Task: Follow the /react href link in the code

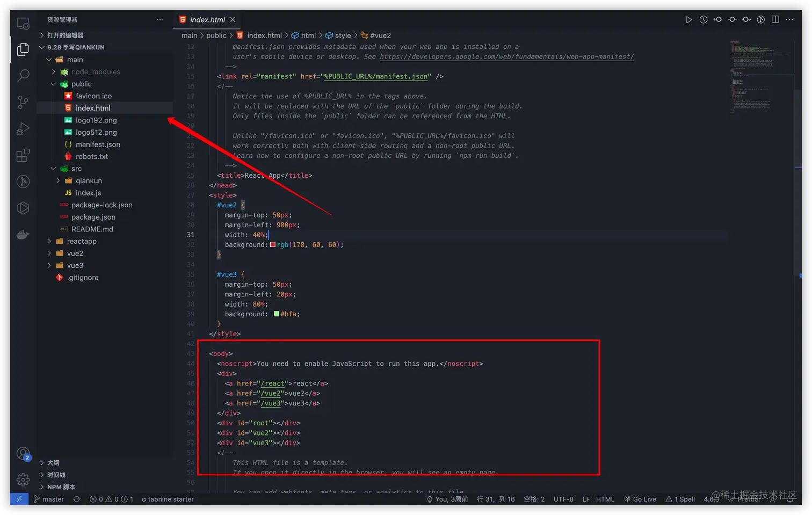Action: click(x=273, y=383)
